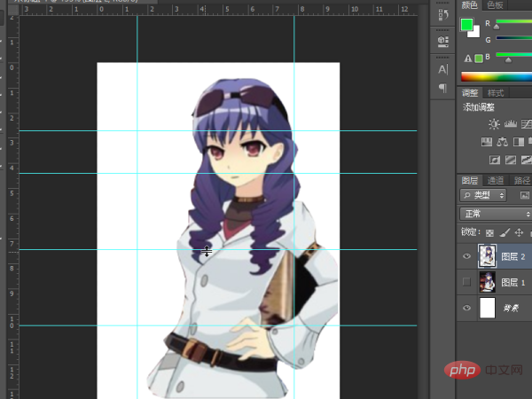Hide 图层 2 with its eye icon
This screenshot has height=399, width=532.
467,256
